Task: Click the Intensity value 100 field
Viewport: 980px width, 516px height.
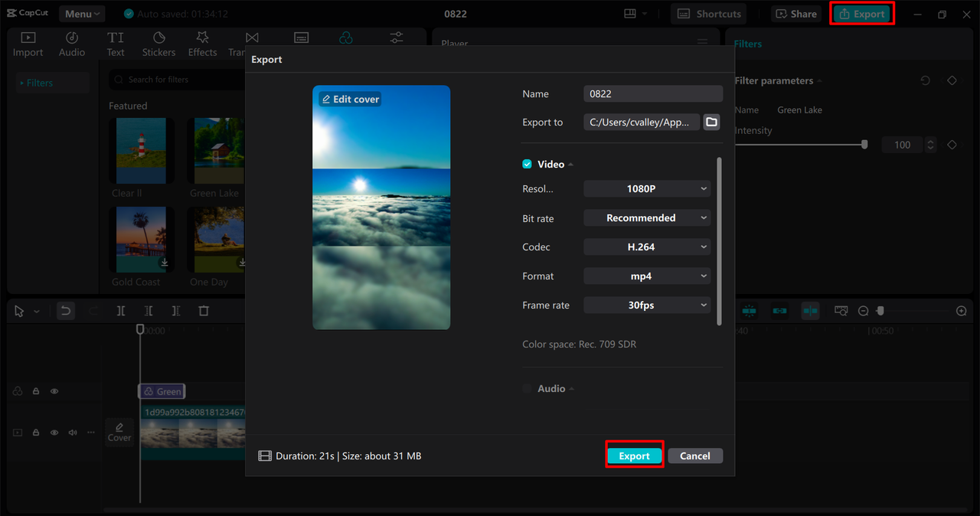Action: point(903,145)
